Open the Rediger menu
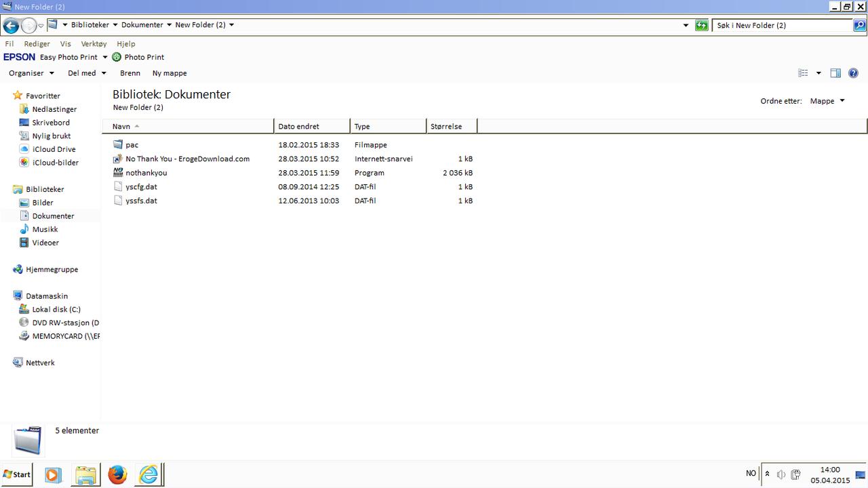The image size is (868, 488). (x=37, y=44)
